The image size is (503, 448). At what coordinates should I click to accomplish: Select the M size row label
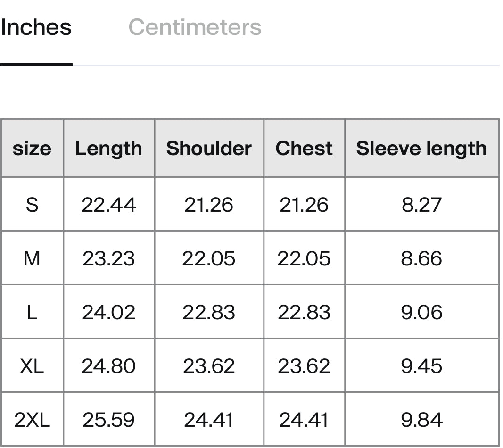pos(32,258)
